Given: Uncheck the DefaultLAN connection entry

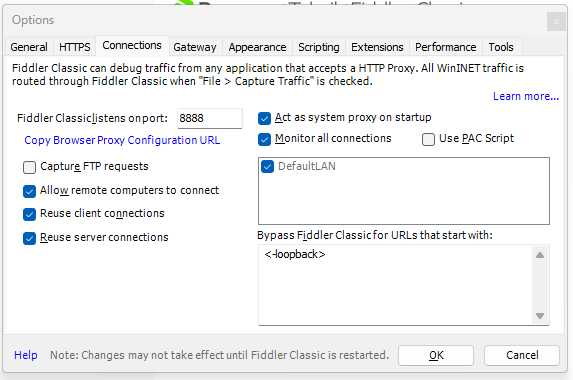Looking at the screenshot, I should click(x=267, y=167).
